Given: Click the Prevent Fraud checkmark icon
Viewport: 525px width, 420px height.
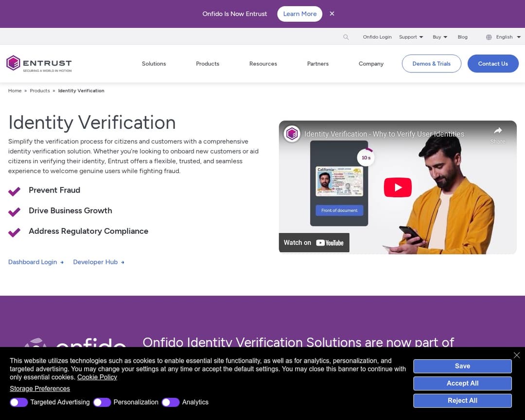Looking at the screenshot, I should click(15, 191).
